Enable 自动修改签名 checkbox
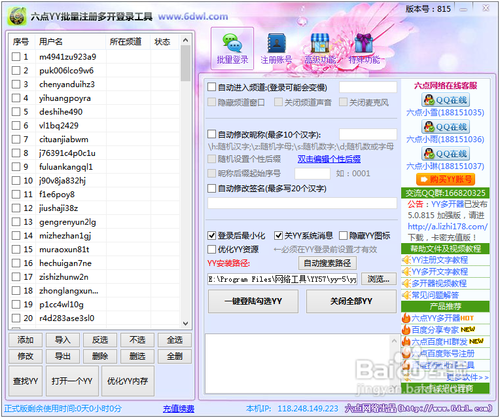Screen dimensions: 500x418 (x=212, y=188)
